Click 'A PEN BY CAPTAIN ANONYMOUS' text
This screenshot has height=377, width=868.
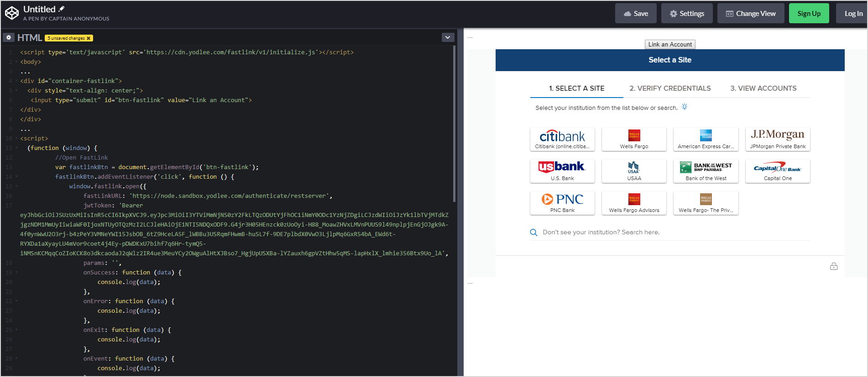(66, 19)
